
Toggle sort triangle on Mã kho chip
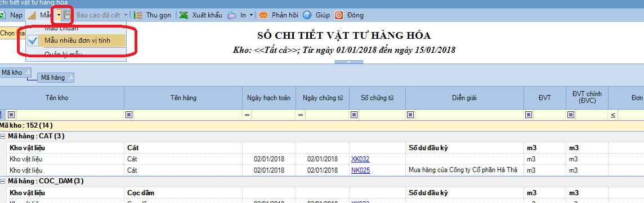(x=27, y=72)
